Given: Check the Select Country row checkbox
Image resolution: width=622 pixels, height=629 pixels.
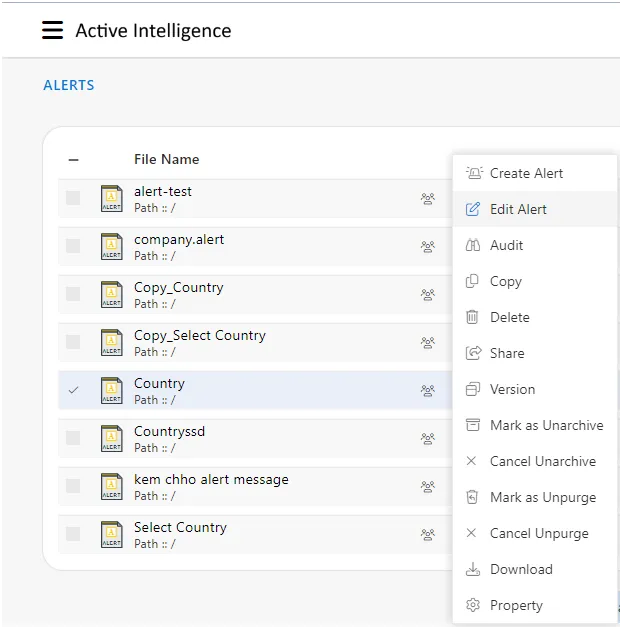Looking at the screenshot, I should pyautogui.click(x=73, y=534).
